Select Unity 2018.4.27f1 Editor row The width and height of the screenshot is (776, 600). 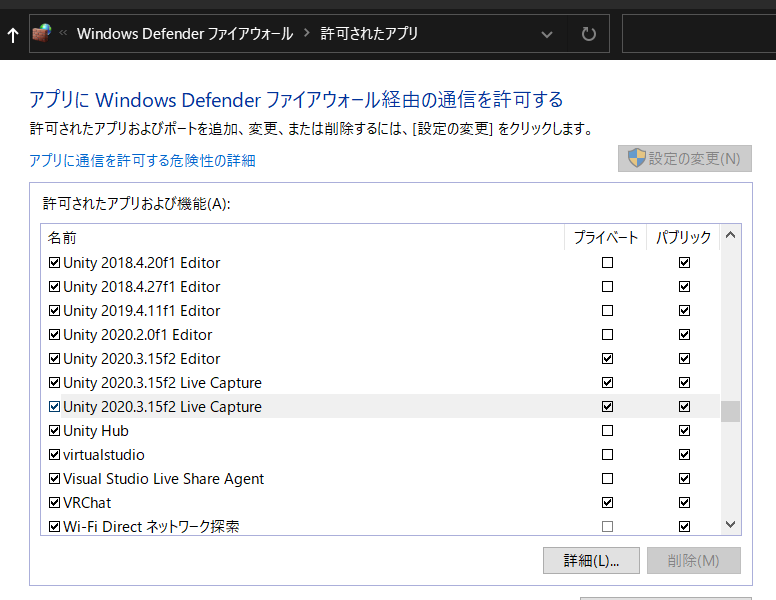tap(381, 287)
